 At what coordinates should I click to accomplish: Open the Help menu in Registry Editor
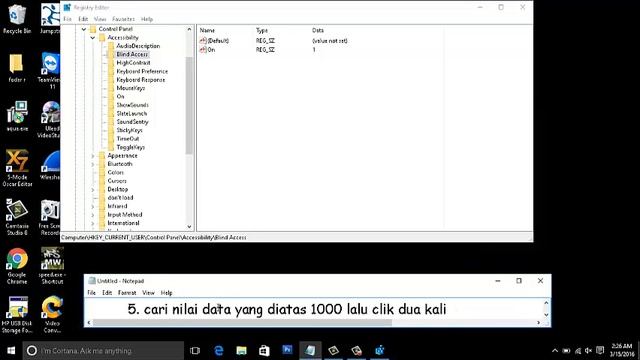147,19
